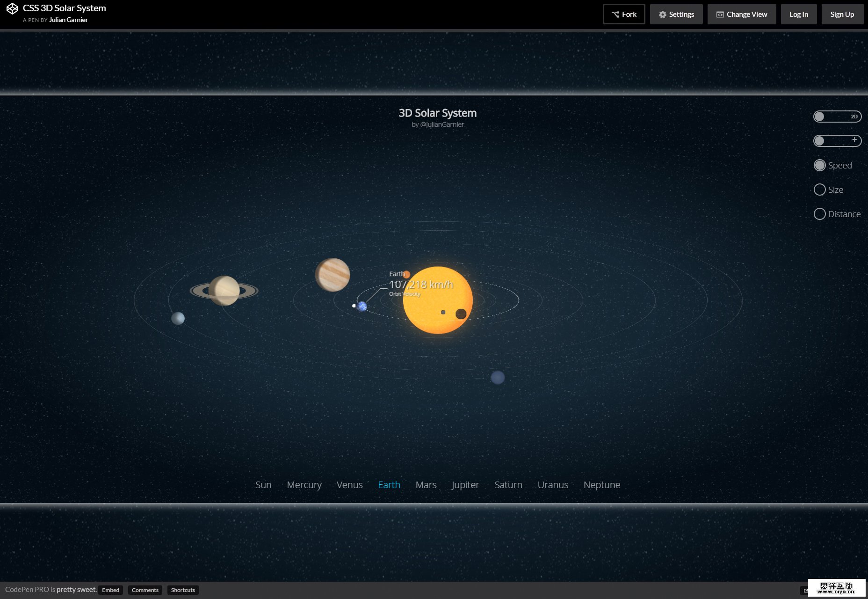The image size is (868, 599).
Task: Select Sun from the planet navigation
Action: [263, 485]
